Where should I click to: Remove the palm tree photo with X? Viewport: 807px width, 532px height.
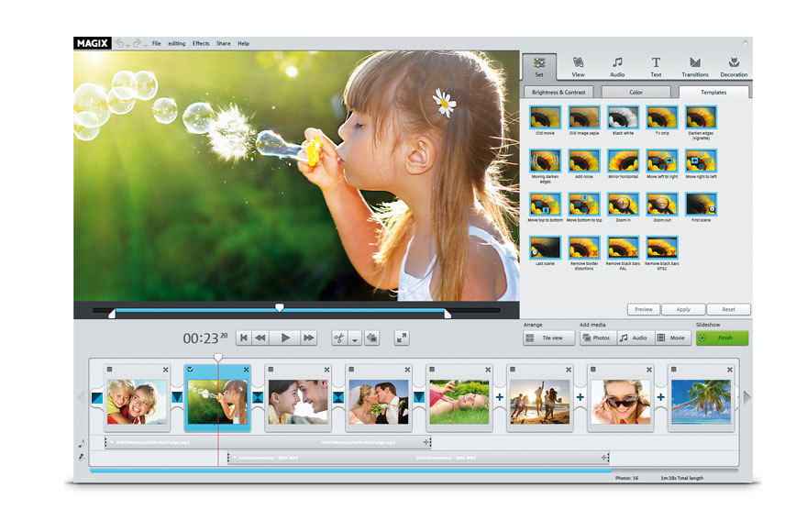coord(729,370)
